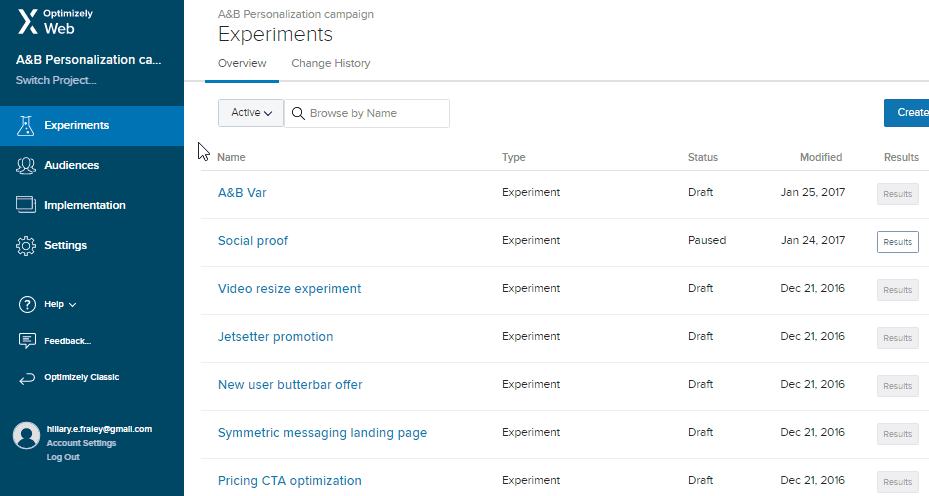Screen dimensions: 929x496
Task: Click the Log Out link
Action: coord(63,457)
